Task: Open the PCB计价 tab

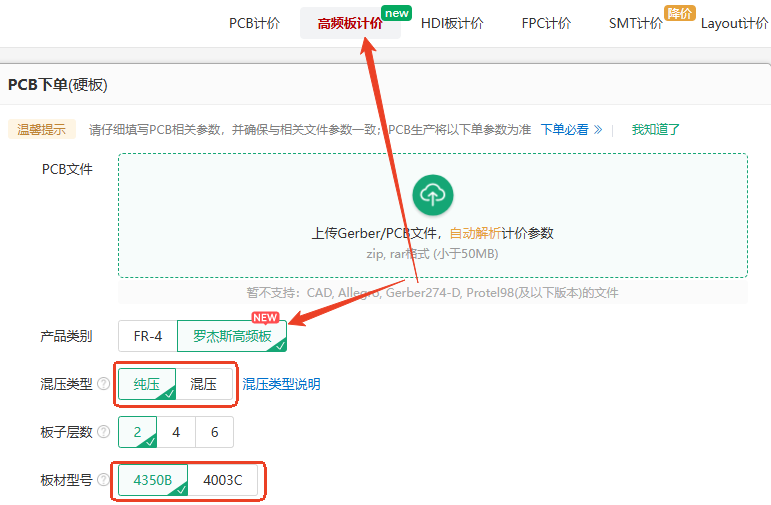Action: (254, 23)
